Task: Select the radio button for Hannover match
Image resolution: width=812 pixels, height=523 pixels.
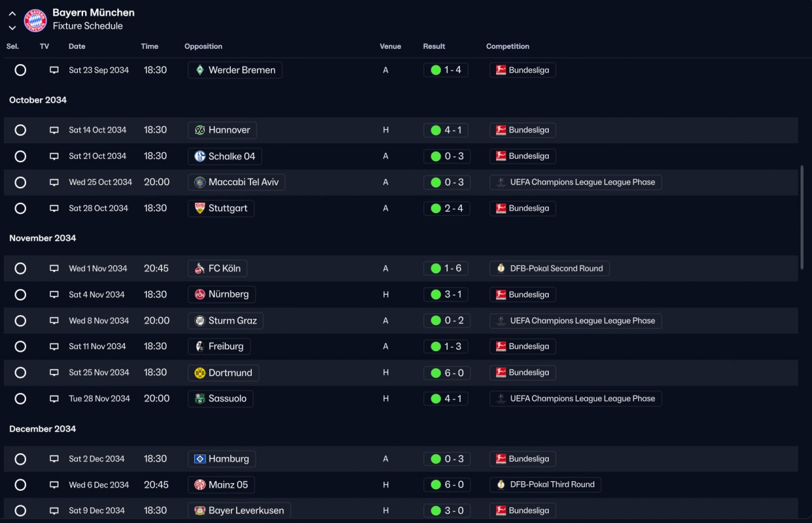Action: pos(20,130)
